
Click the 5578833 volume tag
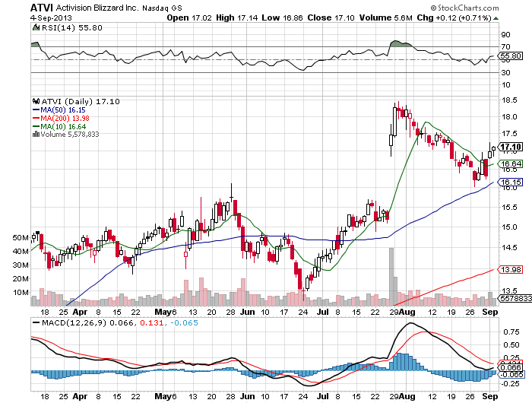tap(515, 298)
